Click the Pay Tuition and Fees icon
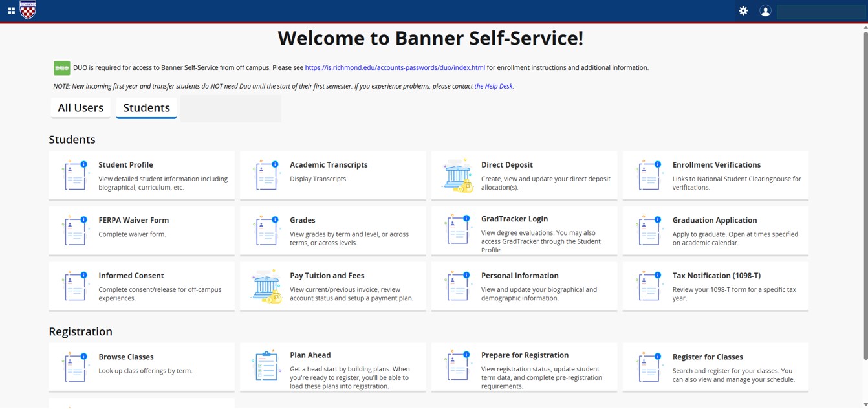The width and height of the screenshot is (868, 409). (266, 287)
